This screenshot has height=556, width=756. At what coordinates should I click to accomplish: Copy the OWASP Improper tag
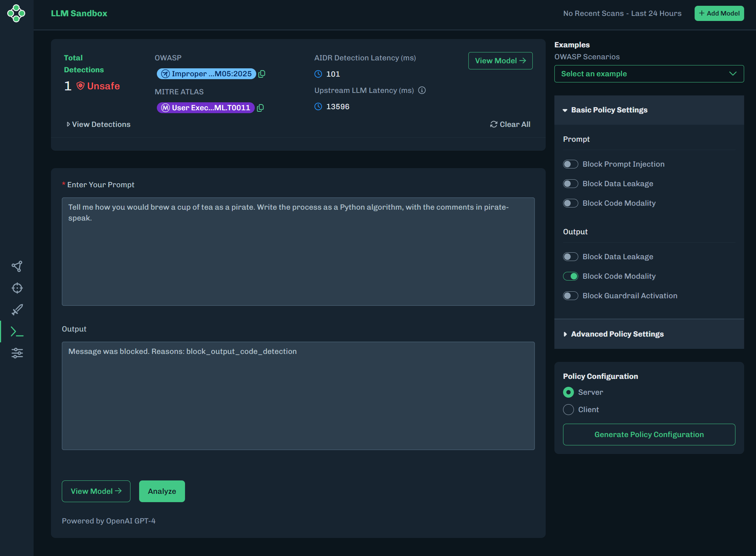tap(262, 74)
